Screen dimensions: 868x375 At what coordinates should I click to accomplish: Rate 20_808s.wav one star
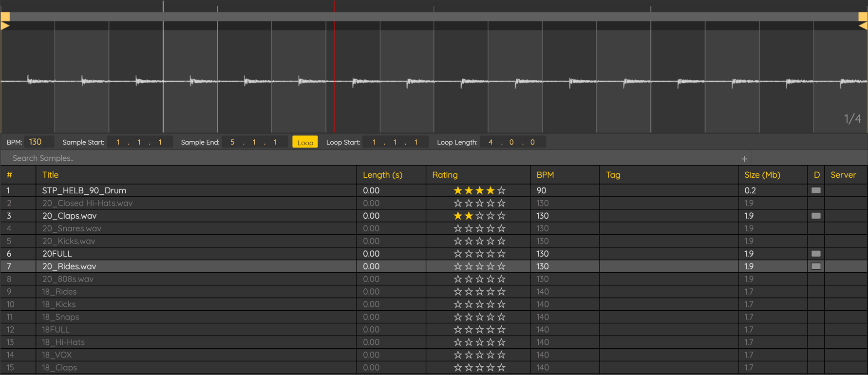(x=458, y=279)
